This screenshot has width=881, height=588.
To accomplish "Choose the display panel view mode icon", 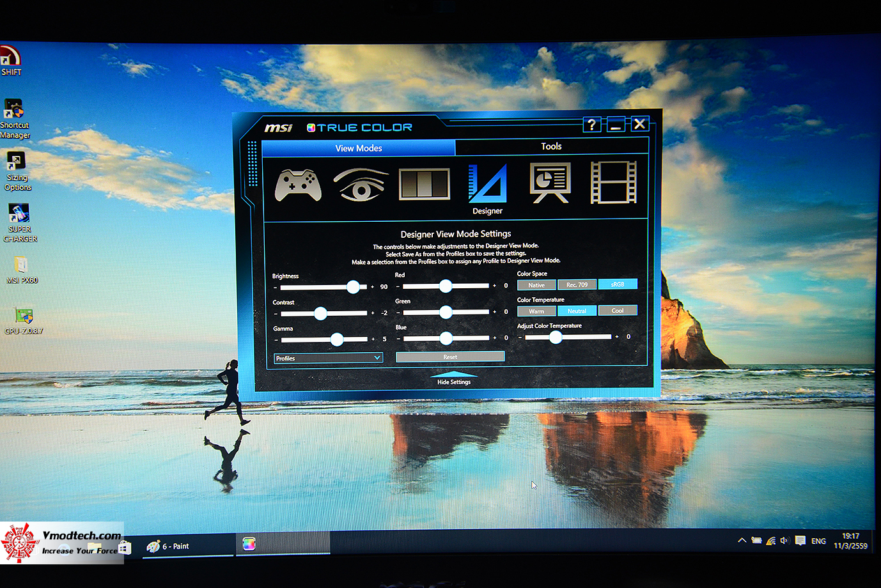I will (425, 183).
